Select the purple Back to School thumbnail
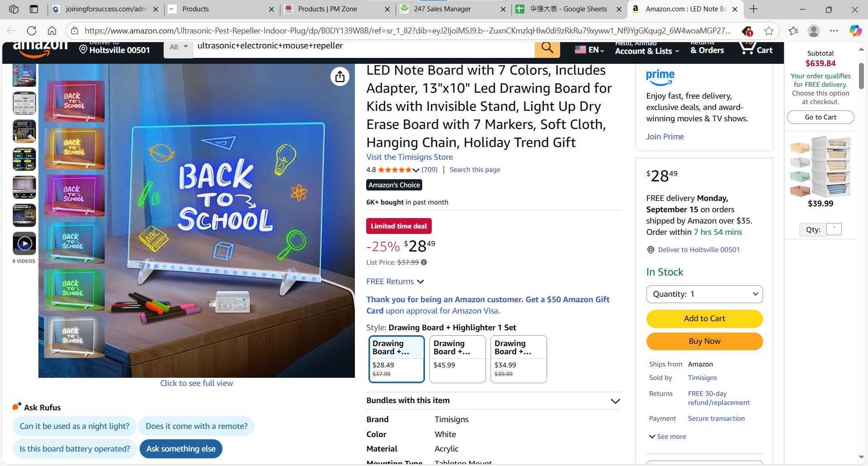Viewport: 868px width, 466px height. [75, 195]
